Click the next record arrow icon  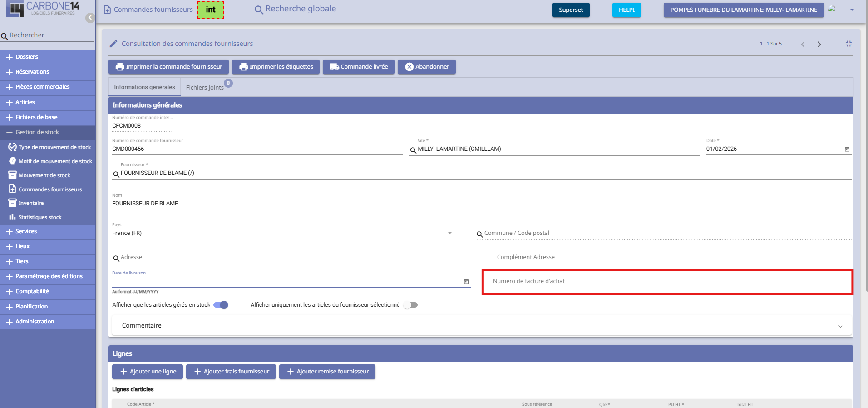point(819,44)
